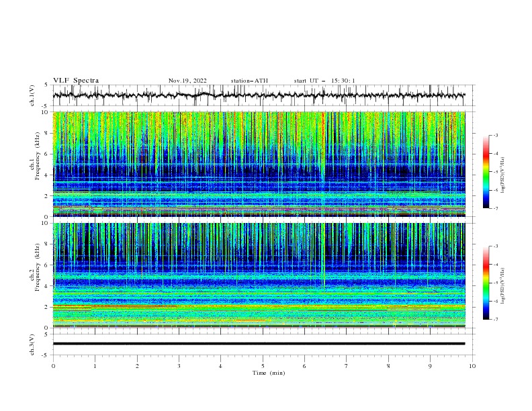The width and height of the screenshot is (532, 411).
Task: Click the "start UT = 15:30:1" text
Action: [x=324, y=81]
